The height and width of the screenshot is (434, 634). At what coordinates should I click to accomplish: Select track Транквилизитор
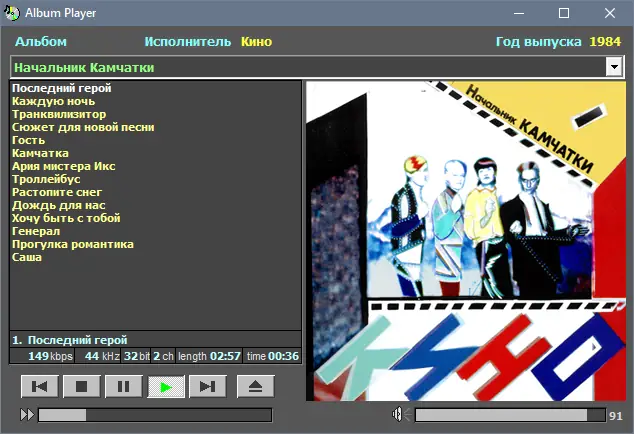point(59,114)
